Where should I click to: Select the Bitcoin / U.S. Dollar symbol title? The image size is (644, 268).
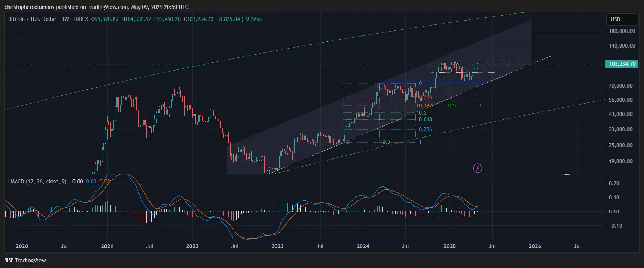click(x=32, y=19)
